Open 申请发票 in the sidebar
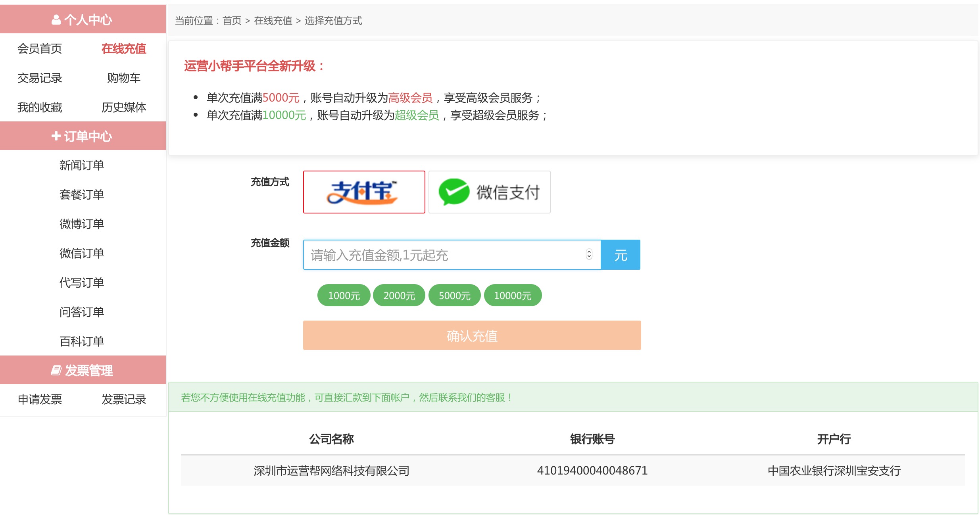Viewport: 980px width, 515px height. (x=40, y=400)
